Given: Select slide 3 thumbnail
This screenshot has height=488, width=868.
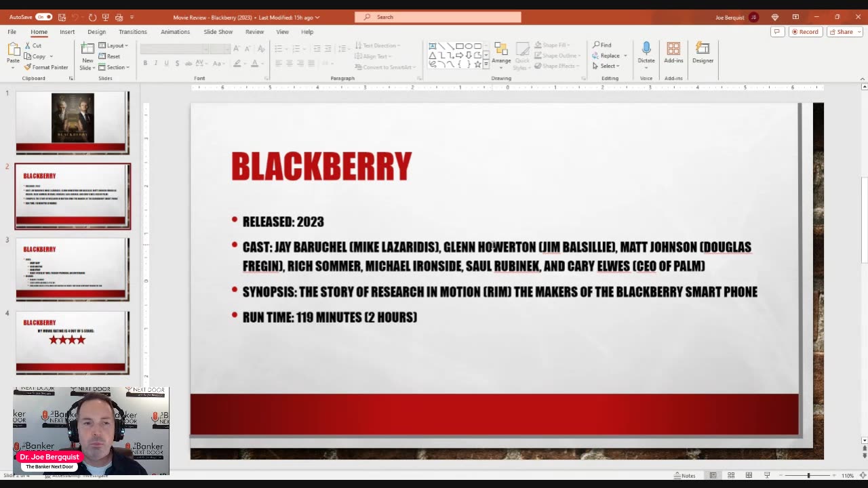Looking at the screenshot, I should coord(73,269).
